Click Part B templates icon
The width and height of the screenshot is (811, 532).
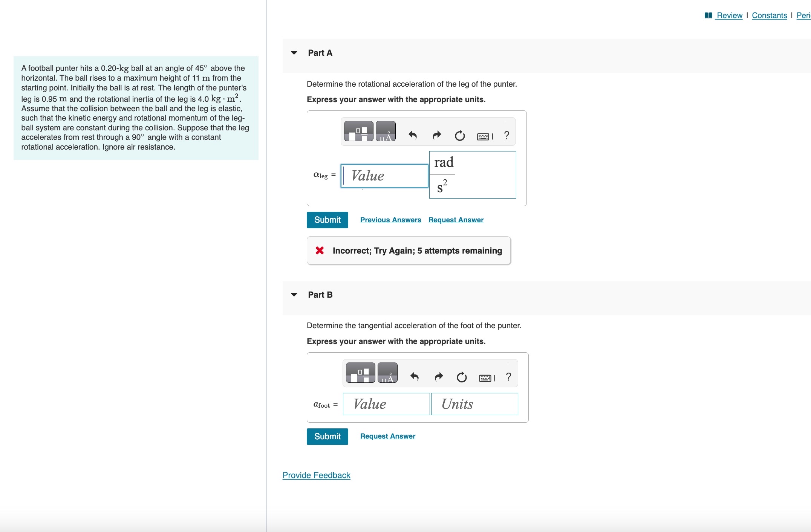(x=360, y=373)
